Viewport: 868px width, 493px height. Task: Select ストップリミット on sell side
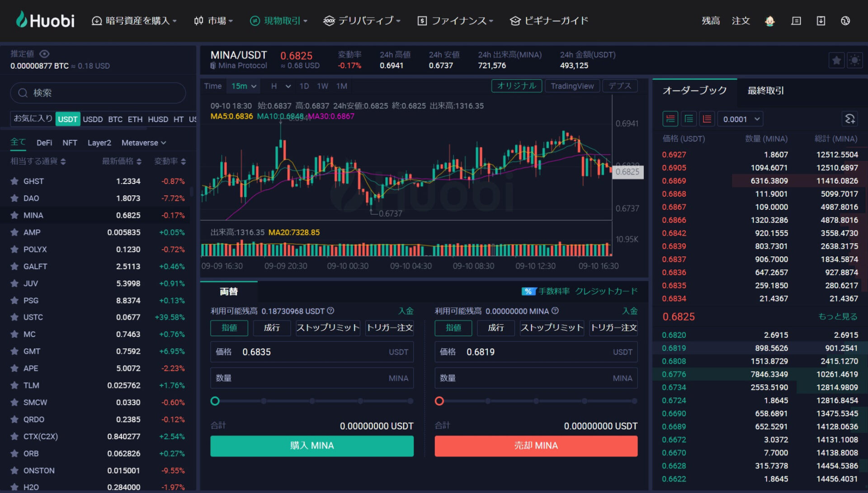(x=552, y=328)
